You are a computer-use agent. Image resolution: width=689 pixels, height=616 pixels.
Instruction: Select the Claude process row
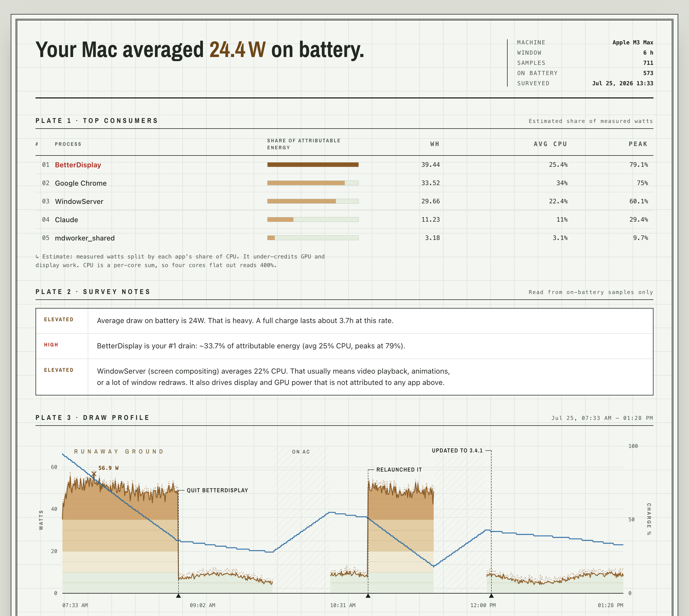click(344, 220)
